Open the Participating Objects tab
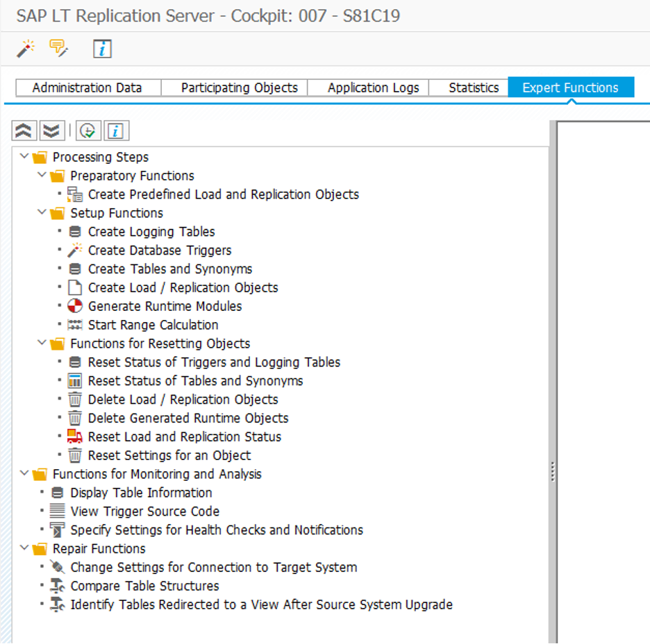650x644 pixels. pos(234,88)
